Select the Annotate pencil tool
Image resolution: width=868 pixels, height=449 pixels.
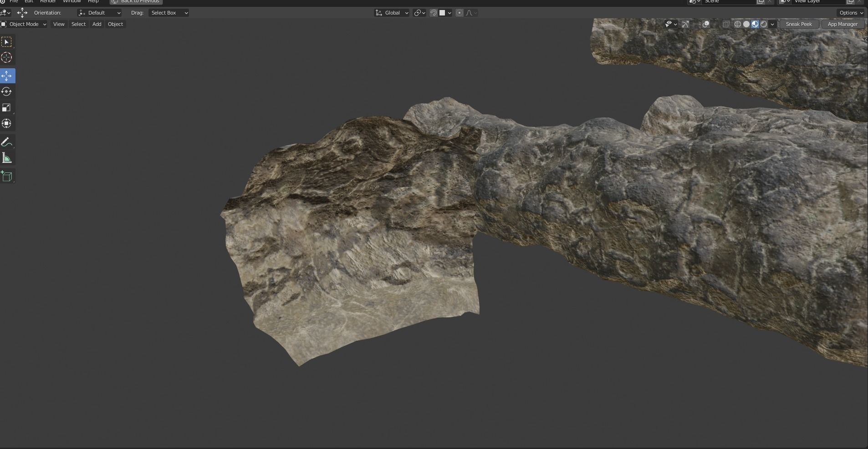(x=7, y=142)
